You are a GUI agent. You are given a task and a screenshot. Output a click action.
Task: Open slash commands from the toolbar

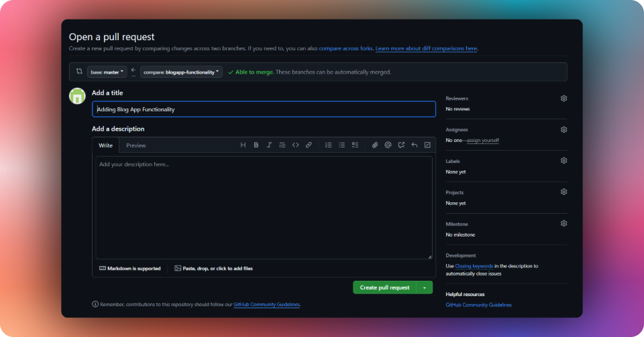[427, 145]
